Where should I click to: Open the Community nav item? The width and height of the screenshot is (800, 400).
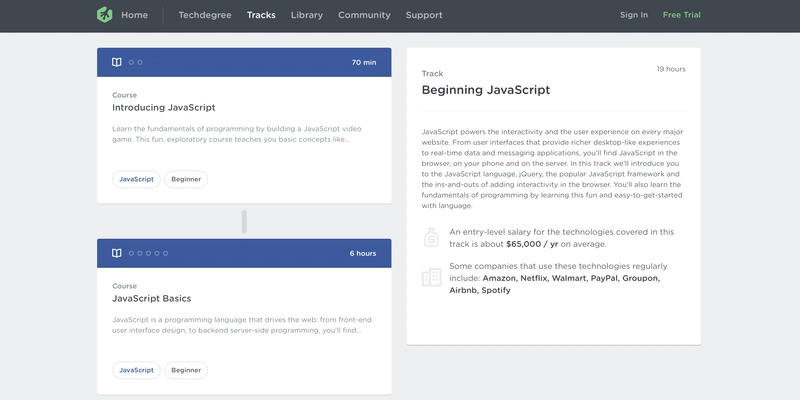click(x=364, y=15)
